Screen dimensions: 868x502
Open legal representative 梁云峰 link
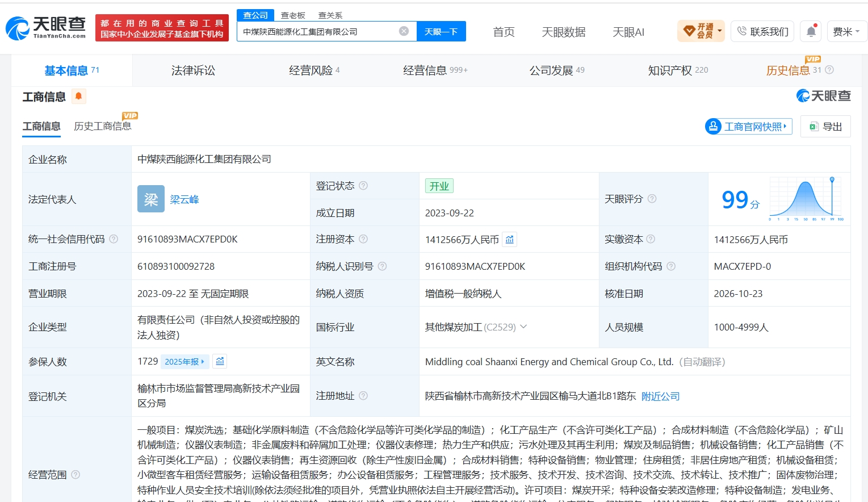click(184, 199)
